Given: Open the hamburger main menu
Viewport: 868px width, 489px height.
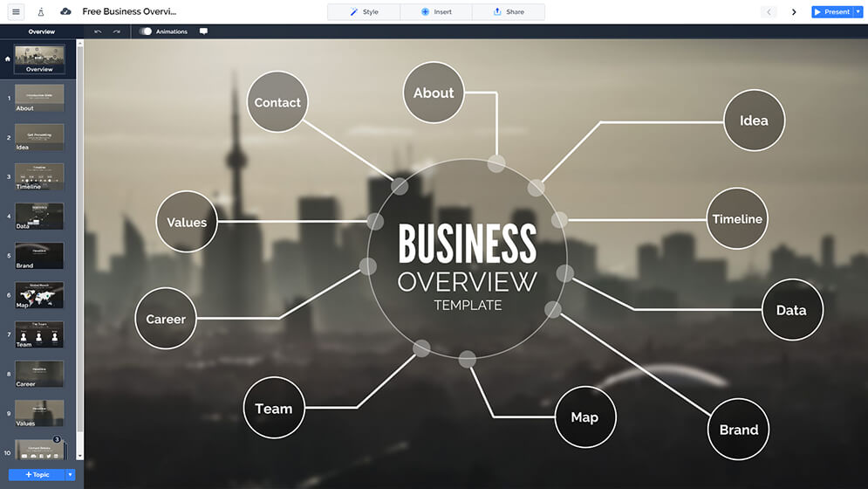Looking at the screenshot, I should click(16, 12).
